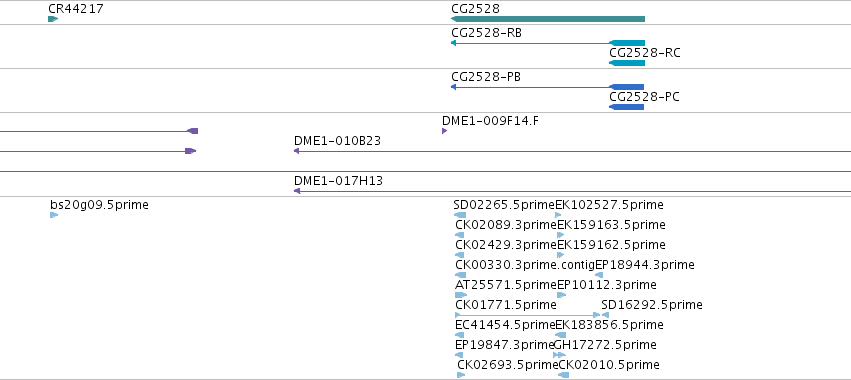Click the GH17272.5prime double arrow glyph
The height and width of the screenshot is (380, 851).
[559, 355]
